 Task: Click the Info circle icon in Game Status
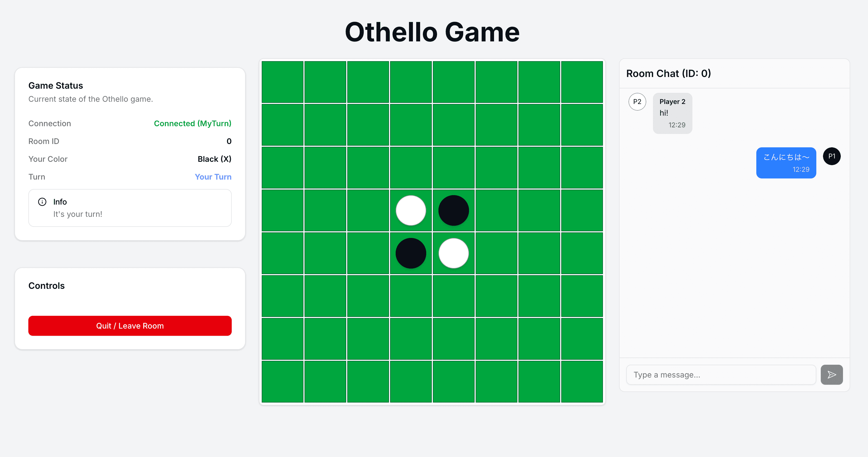click(42, 202)
